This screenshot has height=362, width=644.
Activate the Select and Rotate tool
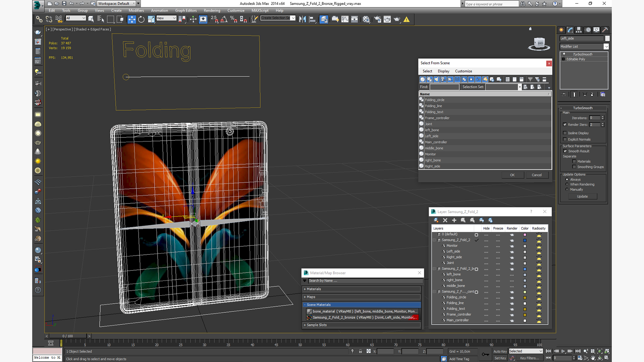pyautogui.click(x=141, y=19)
